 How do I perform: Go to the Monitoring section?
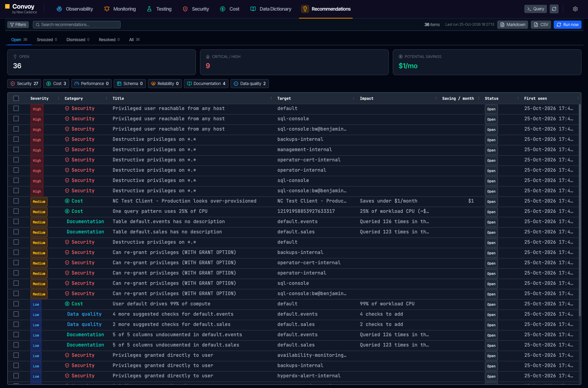120,9
